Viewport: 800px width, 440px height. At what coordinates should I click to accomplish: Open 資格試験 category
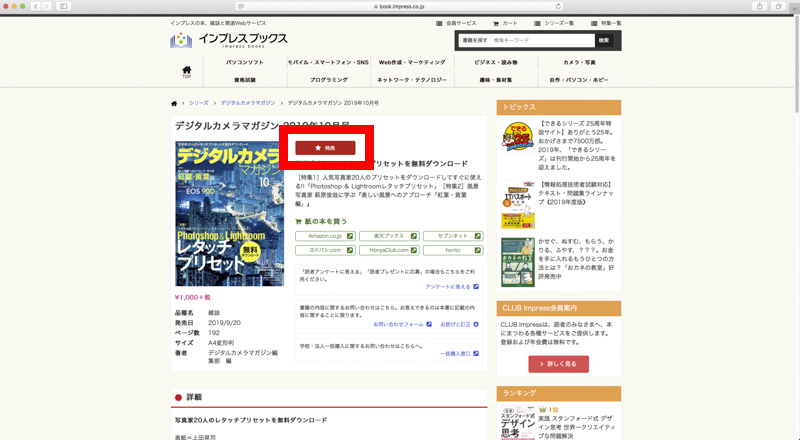pos(245,80)
